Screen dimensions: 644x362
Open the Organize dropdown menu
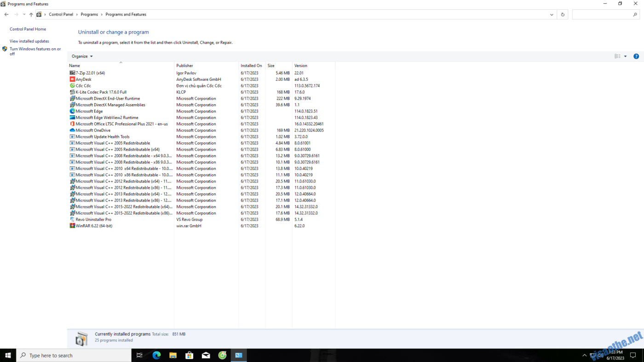82,57
